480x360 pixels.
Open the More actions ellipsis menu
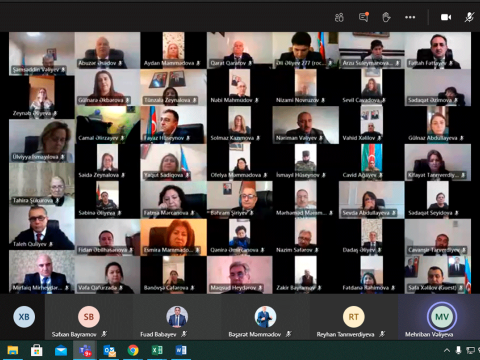(x=410, y=17)
